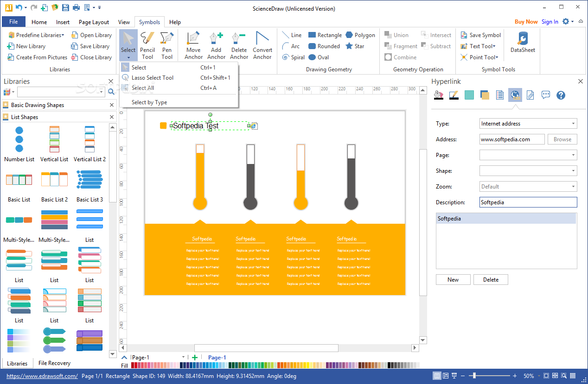Screen dimensions: 588x384
Task: Click Create From Pictures
Action: coord(37,57)
